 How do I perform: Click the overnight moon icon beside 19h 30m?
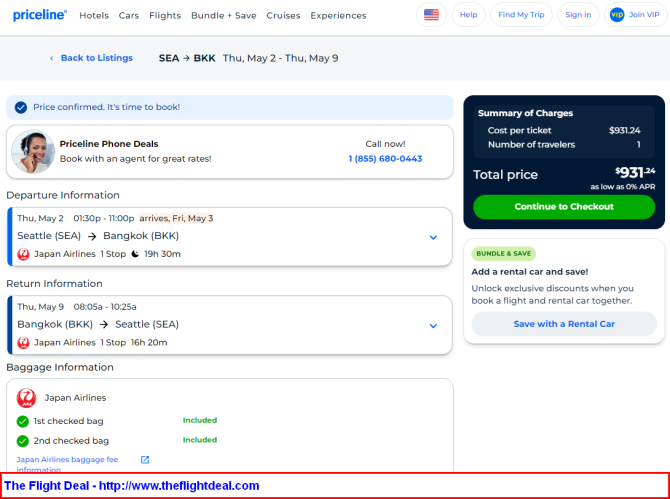pyautogui.click(x=135, y=254)
